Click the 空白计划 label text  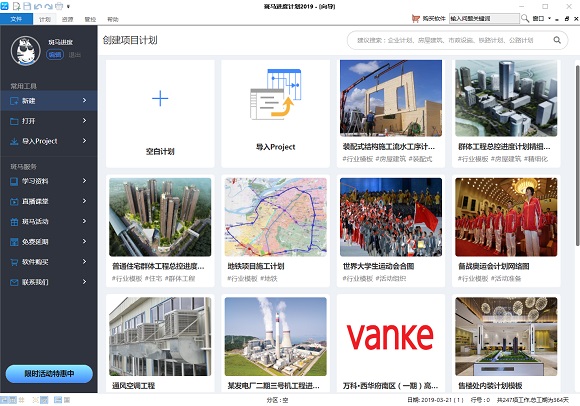[x=160, y=151]
